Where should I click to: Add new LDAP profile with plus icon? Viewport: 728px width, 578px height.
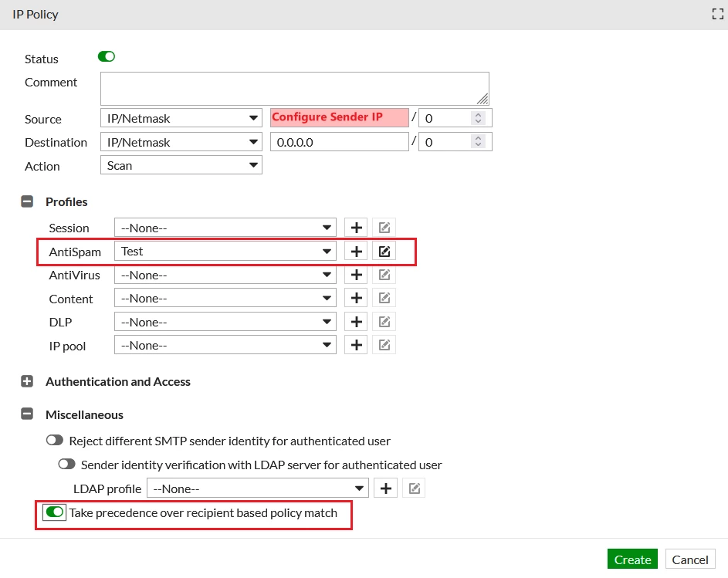coord(386,488)
